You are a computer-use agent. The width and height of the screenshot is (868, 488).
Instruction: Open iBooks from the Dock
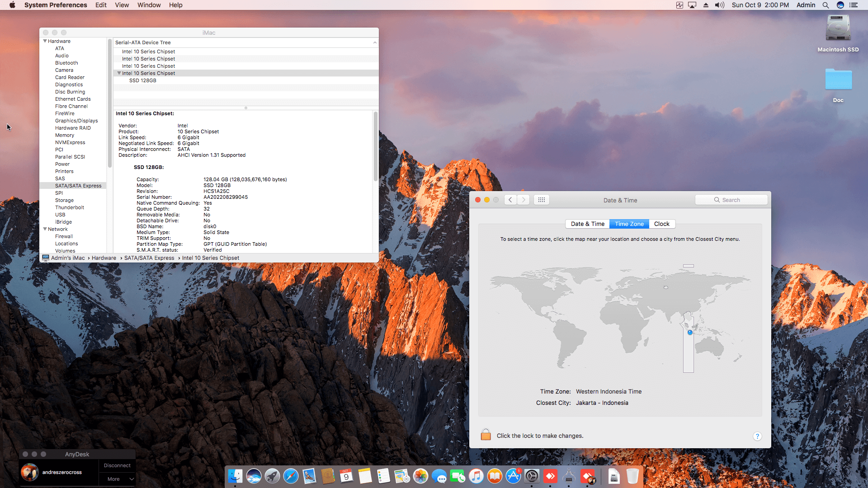495,476
